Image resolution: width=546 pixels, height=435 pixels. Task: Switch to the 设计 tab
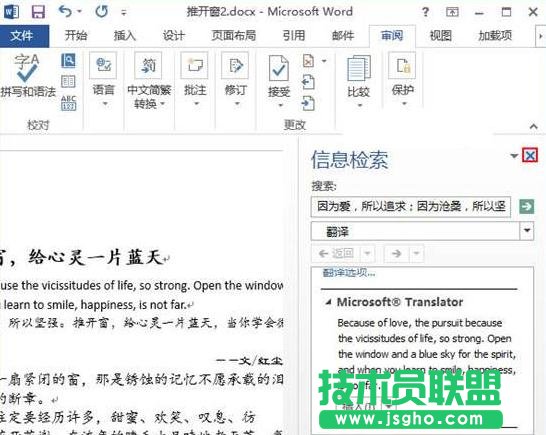(173, 36)
